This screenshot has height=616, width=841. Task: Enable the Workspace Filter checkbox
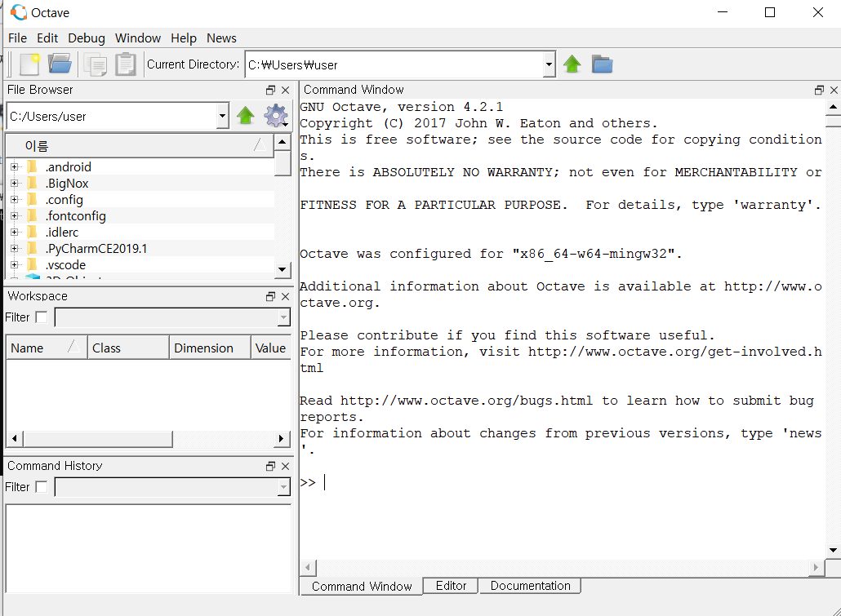42,317
